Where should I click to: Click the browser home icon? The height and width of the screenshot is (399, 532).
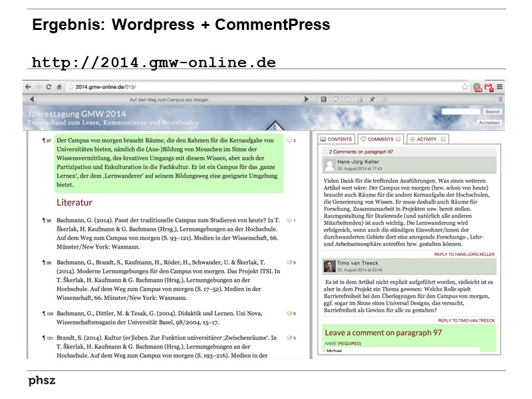point(59,86)
